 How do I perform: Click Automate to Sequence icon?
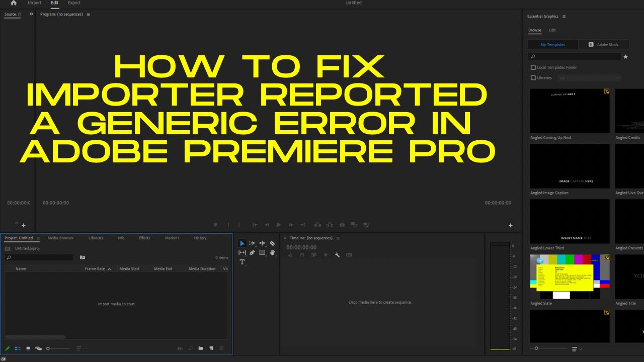(x=180, y=348)
